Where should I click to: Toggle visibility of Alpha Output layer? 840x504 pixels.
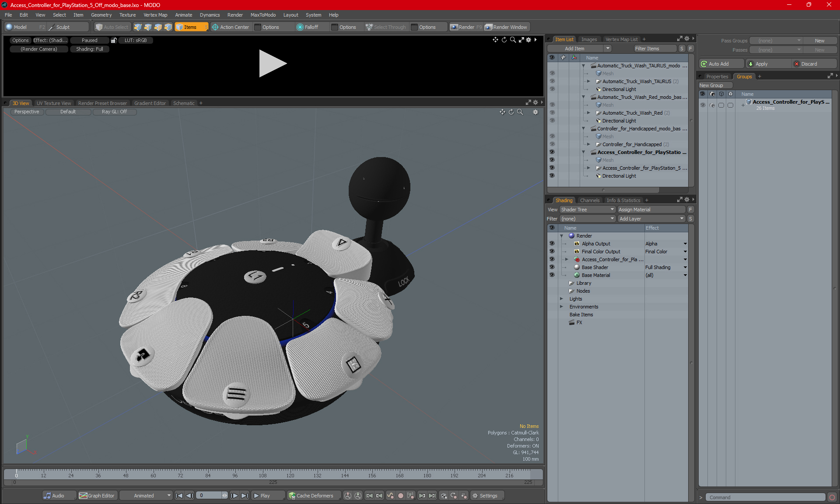tap(552, 244)
